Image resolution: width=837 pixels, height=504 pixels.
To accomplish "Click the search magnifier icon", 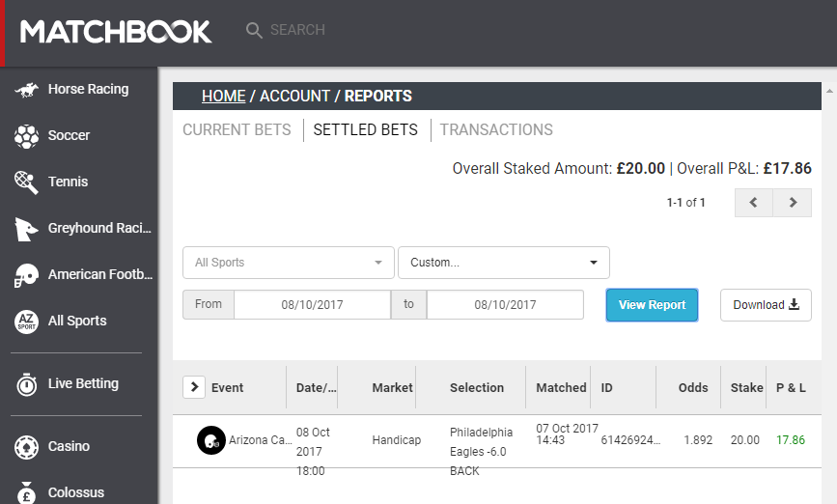I will (254, 31).
